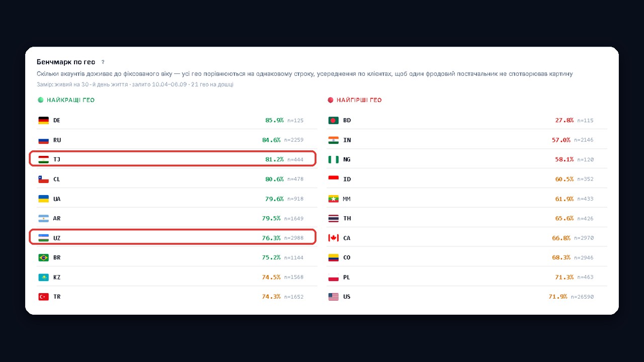Click the 65.6% value for TH
Viewport: 644px width, 362px height.
(x=565, y=219)
